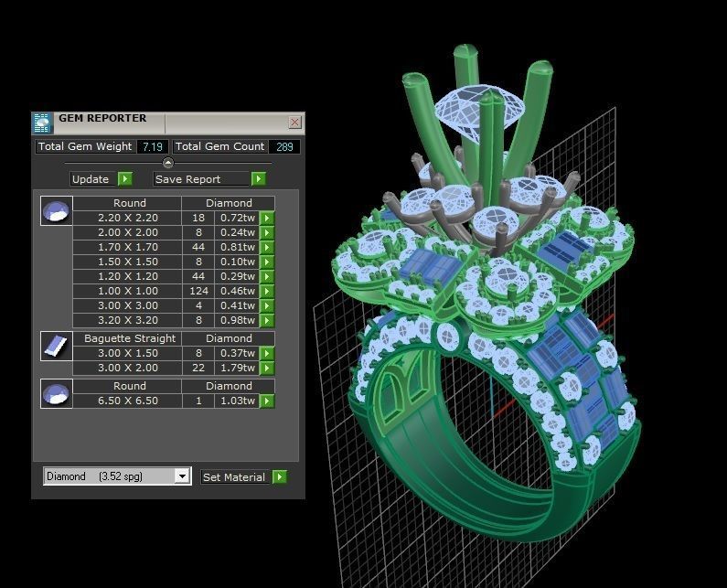The image size is (727, 588).
Task: Click the Set Material label
Action: [x=234, y=477]
